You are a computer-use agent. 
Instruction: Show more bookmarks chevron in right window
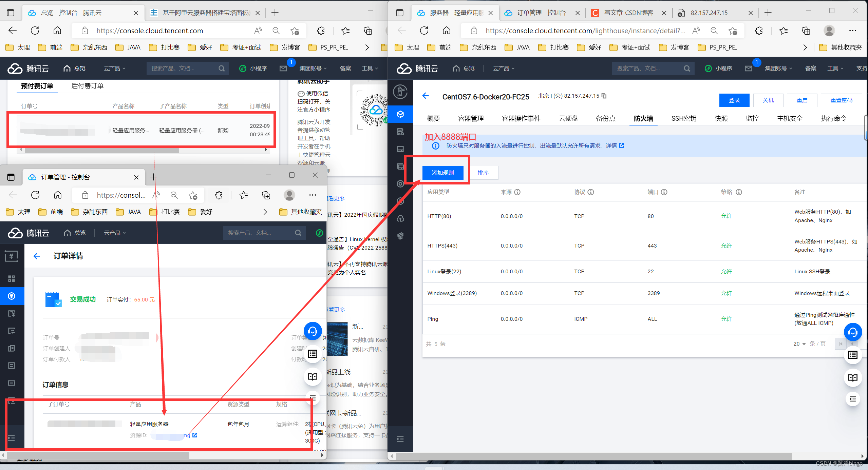pos(805,47)
